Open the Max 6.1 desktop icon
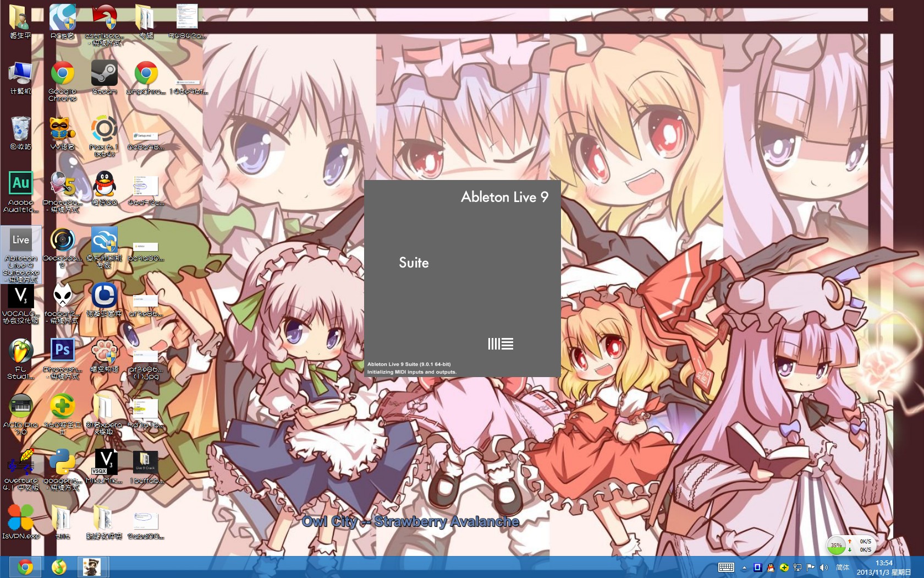The image size is (924, 578). (104, 135)
